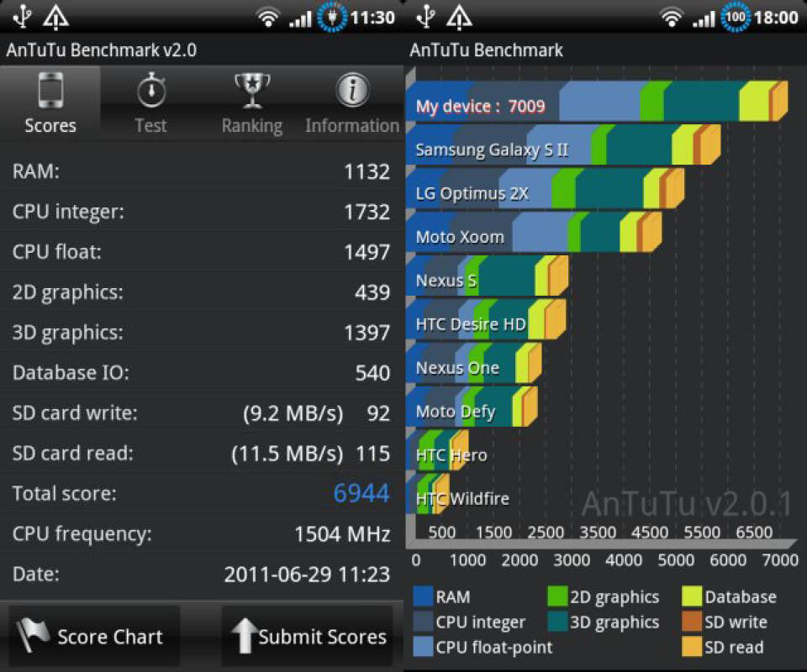Tap the 'CPU float-point' legend label
Screen dimensions: 807x672
pos(494,648)
